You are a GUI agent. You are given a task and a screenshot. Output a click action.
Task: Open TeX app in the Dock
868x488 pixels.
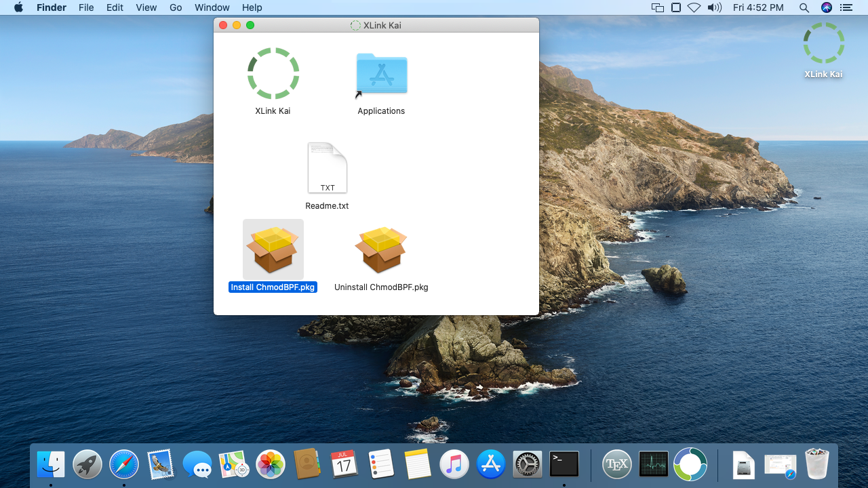coord(617,464)
